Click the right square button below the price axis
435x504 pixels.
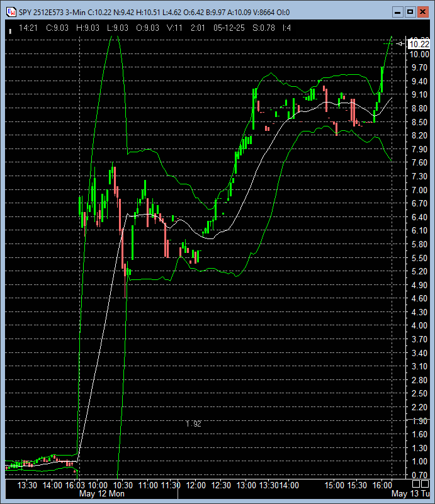pos(425,484)
